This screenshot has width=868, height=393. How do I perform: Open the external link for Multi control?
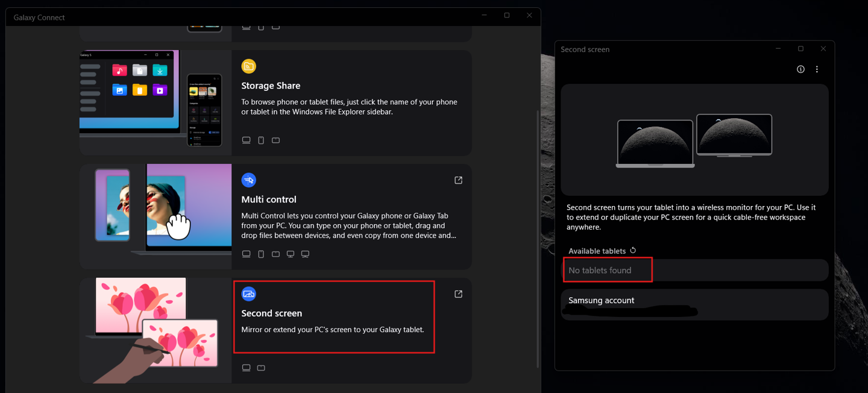pyautogui.click(x=458, y=180)
